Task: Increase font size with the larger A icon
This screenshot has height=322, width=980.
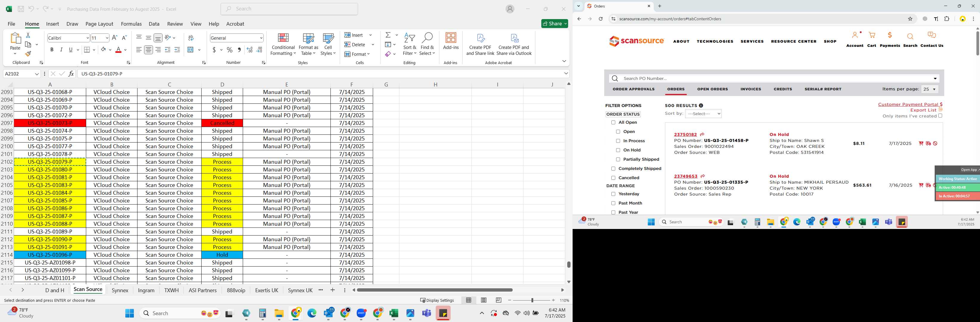Action: coord(115,38)
